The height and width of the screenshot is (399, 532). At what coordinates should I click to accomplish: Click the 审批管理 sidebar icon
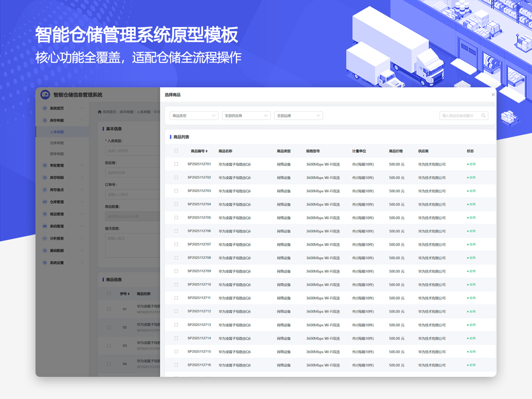tap(45, 165)
